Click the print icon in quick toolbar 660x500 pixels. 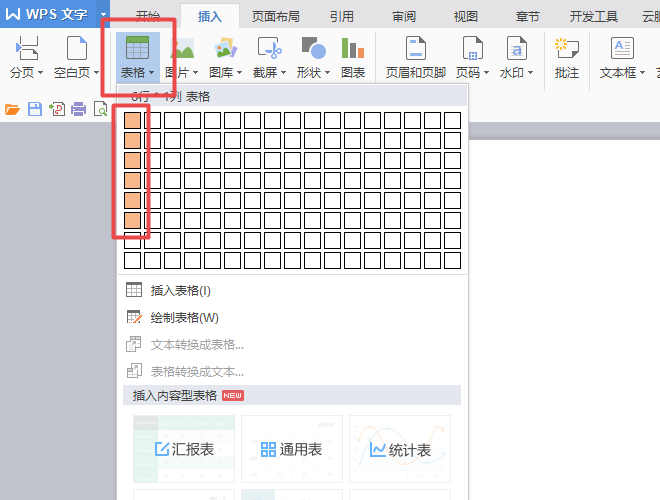pos(78,109)
